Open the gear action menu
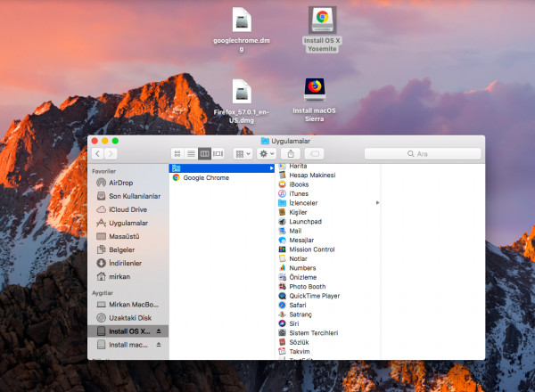 [x=267, y=154]
